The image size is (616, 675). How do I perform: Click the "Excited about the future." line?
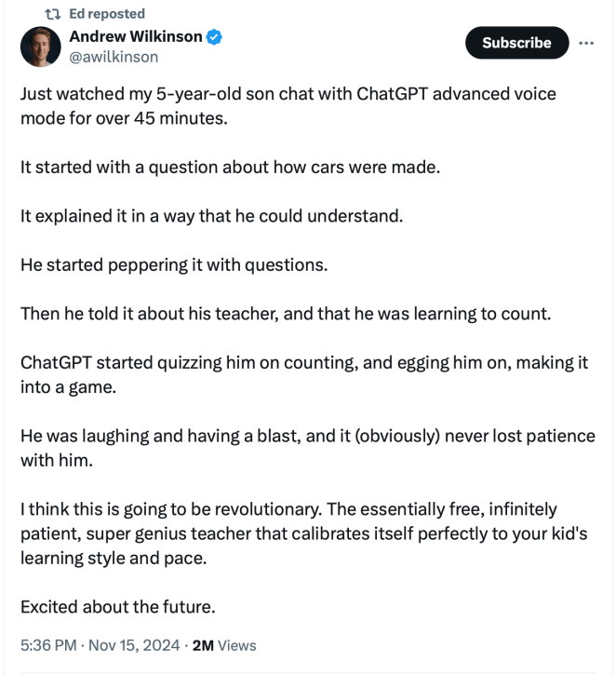(117, 607)
